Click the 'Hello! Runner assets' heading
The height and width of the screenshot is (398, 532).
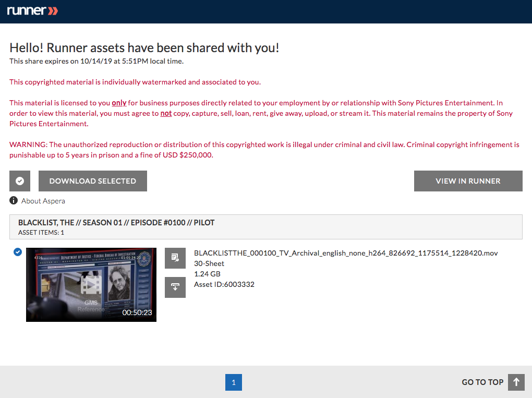point(144,48)
